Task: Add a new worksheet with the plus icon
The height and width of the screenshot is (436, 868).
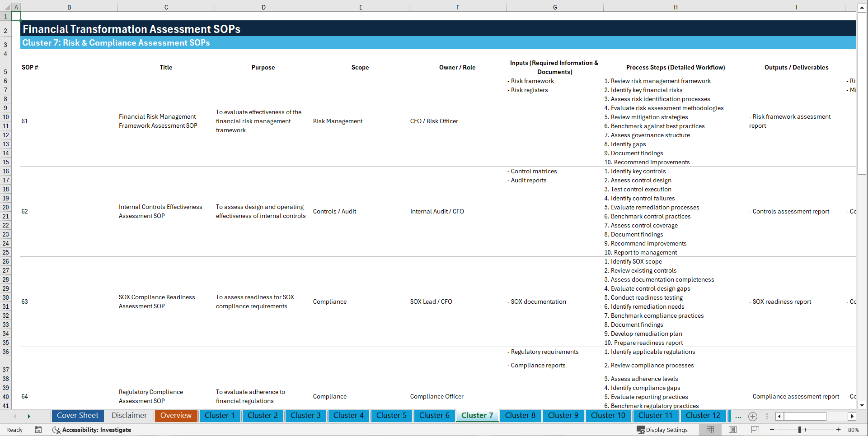Action: pos(752,416)
